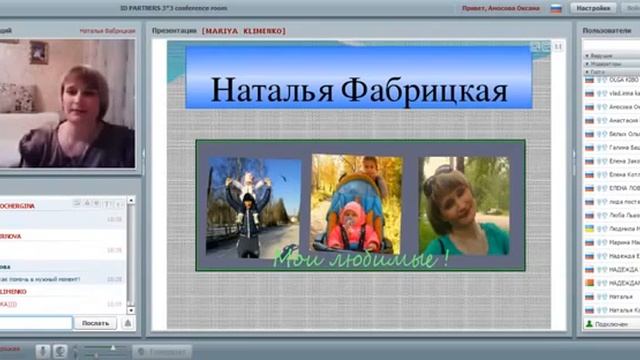The width and height of the screenshot is (640, 360).
Task: Select user Люба in users list
Action: click(x=612, y=215)
